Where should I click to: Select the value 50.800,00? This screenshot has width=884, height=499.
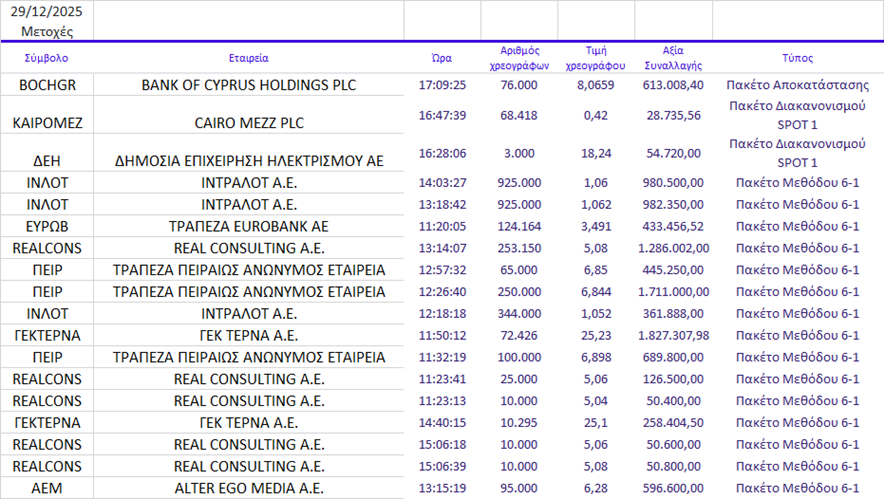[x=673, y=466]
